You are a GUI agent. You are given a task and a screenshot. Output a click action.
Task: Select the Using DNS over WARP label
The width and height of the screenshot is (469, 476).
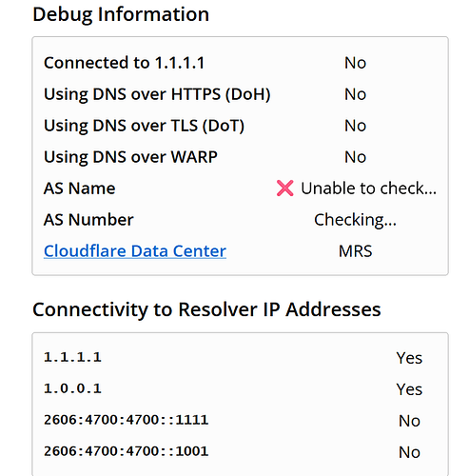[130, 157]
